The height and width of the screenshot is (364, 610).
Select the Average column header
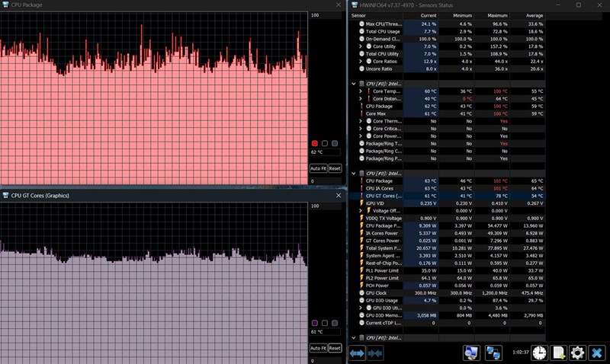point(528,15)
